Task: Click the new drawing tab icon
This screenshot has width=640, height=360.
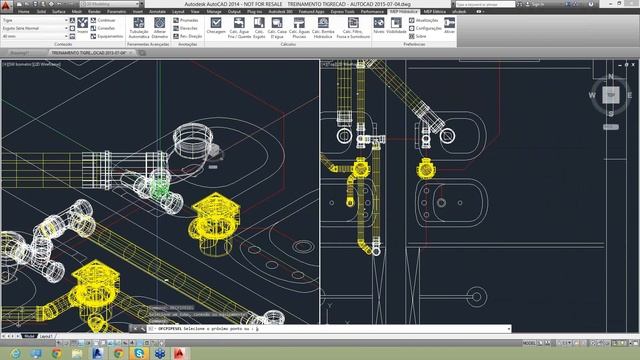Action: [x=142, y=53]
